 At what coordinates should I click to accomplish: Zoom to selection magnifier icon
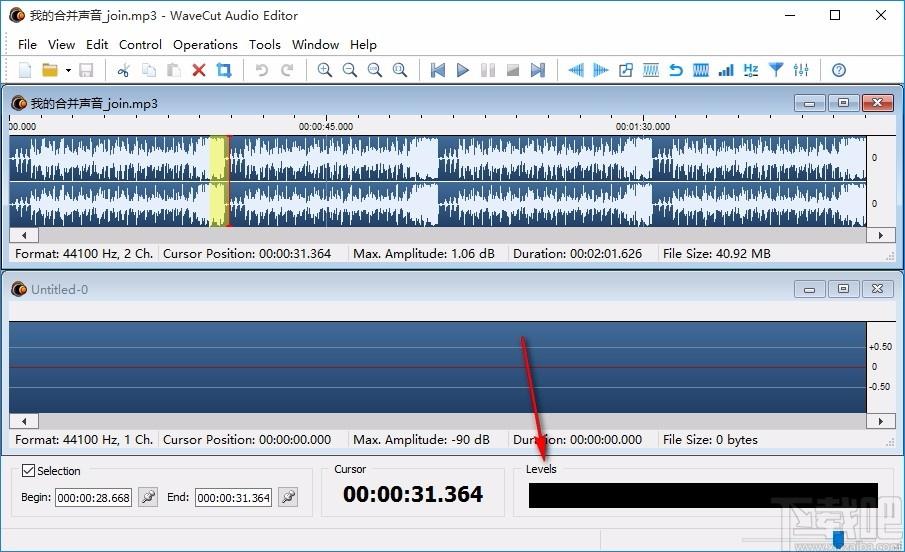[x=375, y=70]
